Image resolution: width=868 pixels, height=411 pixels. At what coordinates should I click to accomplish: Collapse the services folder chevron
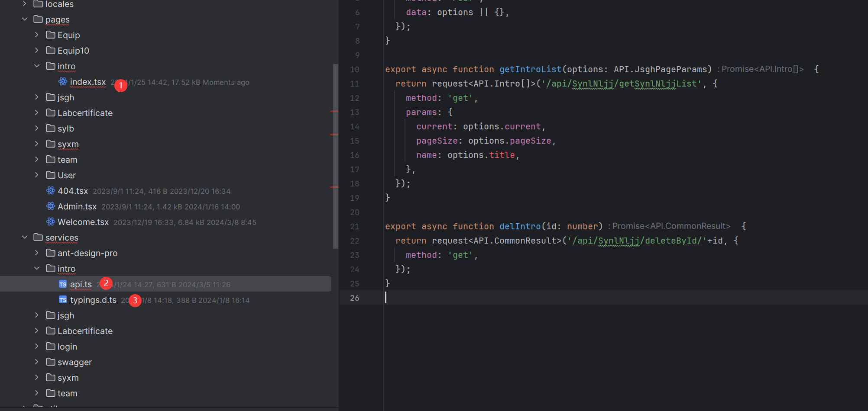25,238
